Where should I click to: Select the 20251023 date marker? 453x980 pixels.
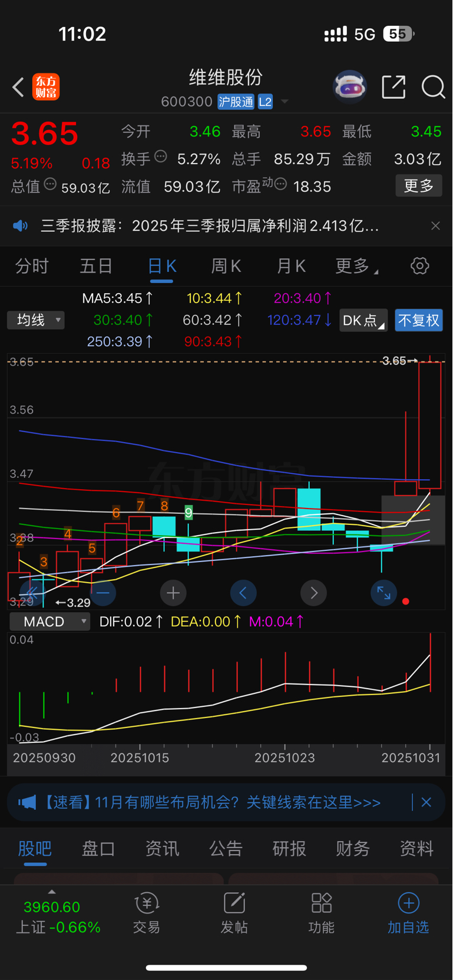(x=285, y=758)
